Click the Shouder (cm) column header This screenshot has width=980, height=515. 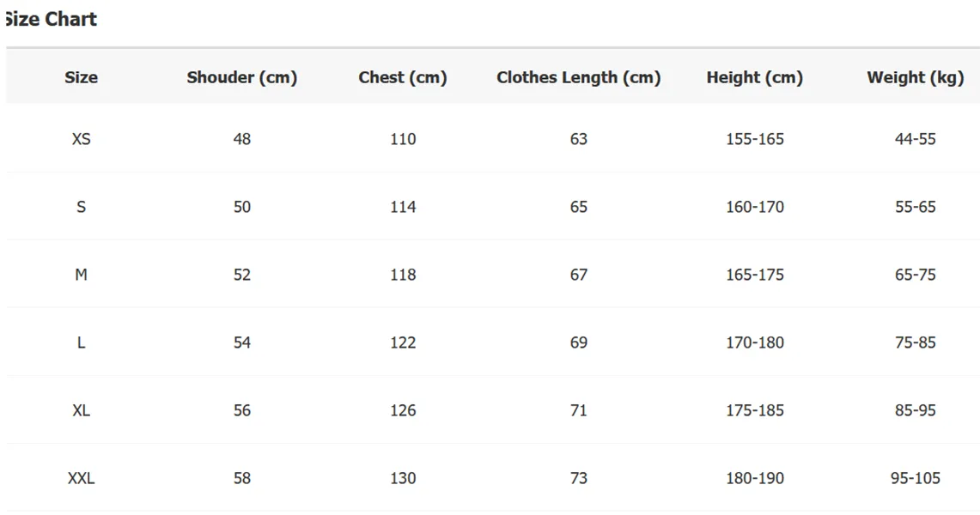coord(241,77)
